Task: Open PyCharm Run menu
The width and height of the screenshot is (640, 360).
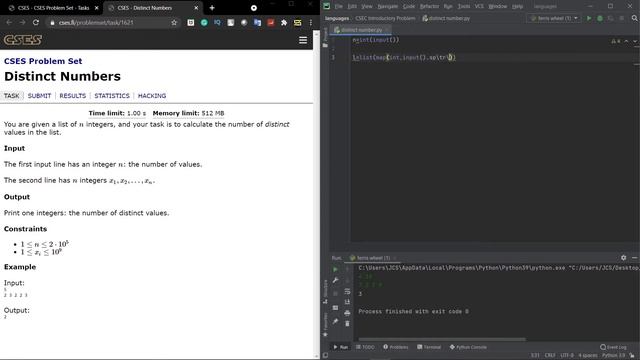Action: 448,6
